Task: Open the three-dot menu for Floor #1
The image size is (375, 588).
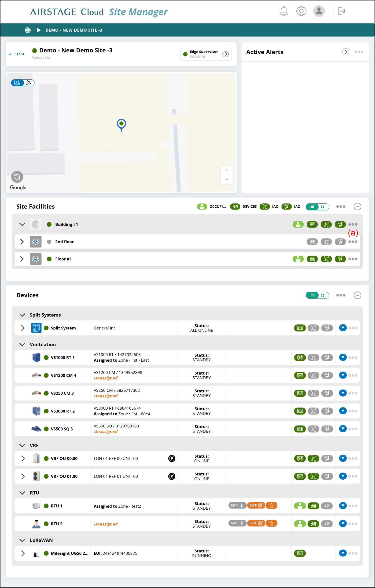Action: click(x=353, y=259)
